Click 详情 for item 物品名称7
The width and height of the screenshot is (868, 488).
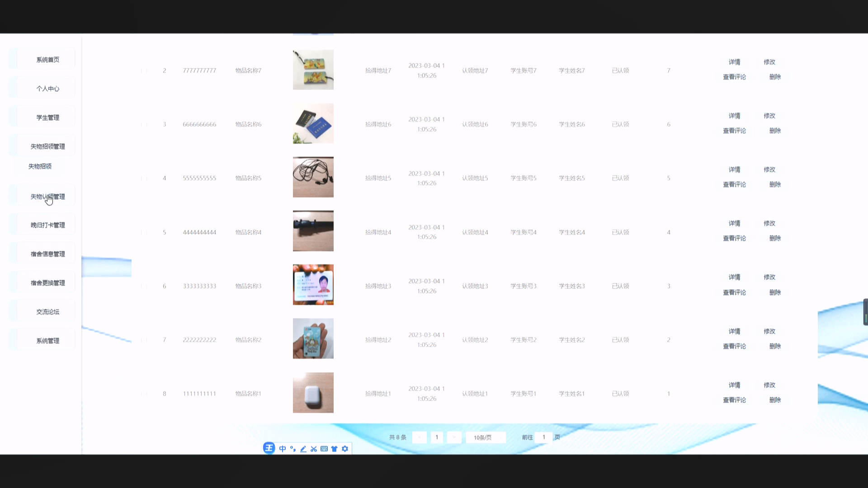click(x=734, y=62)
